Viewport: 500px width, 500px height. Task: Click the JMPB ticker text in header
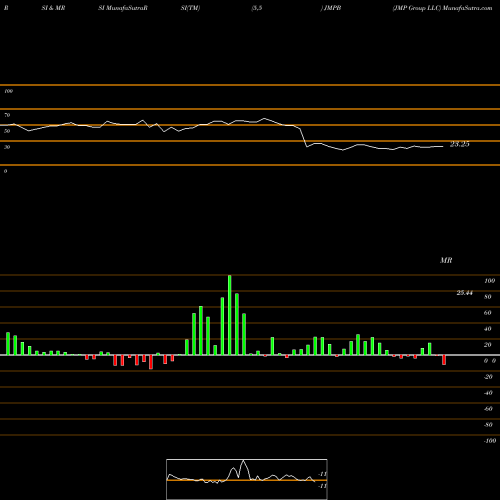332,8
